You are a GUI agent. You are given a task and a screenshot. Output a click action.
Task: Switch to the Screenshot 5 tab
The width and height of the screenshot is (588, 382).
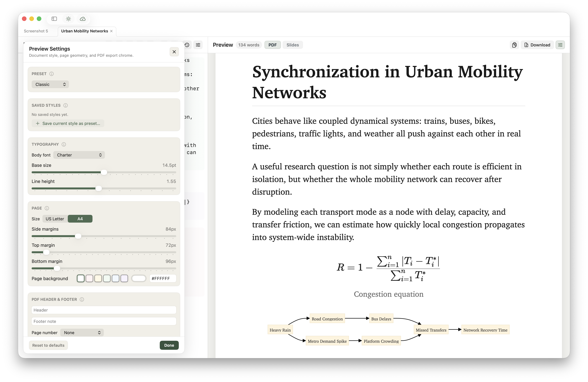(36, 31)
